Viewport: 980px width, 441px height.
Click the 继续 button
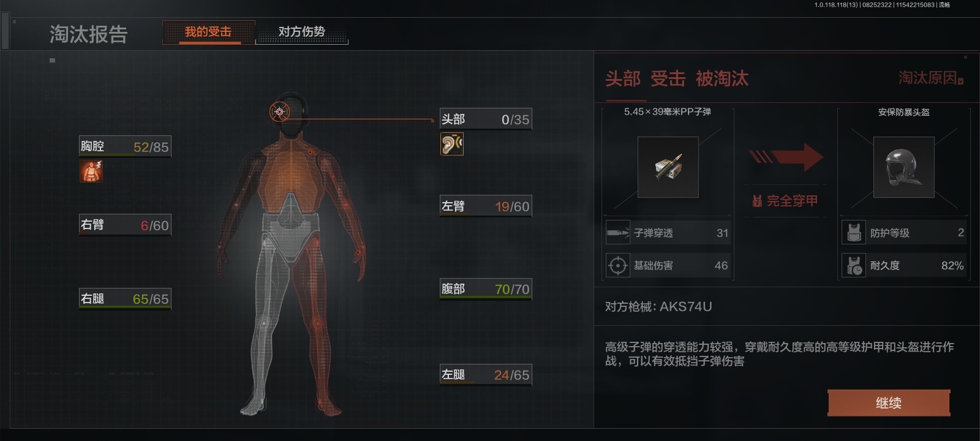(x=889, y=403)
